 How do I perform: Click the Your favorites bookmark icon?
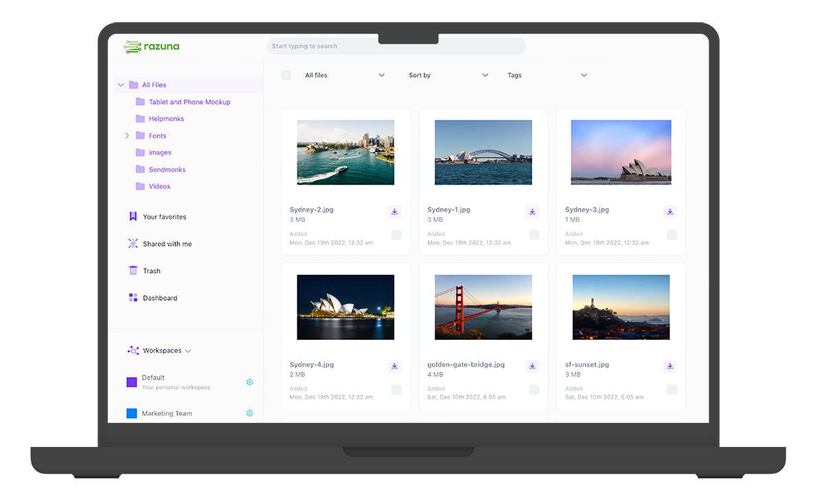133,216
